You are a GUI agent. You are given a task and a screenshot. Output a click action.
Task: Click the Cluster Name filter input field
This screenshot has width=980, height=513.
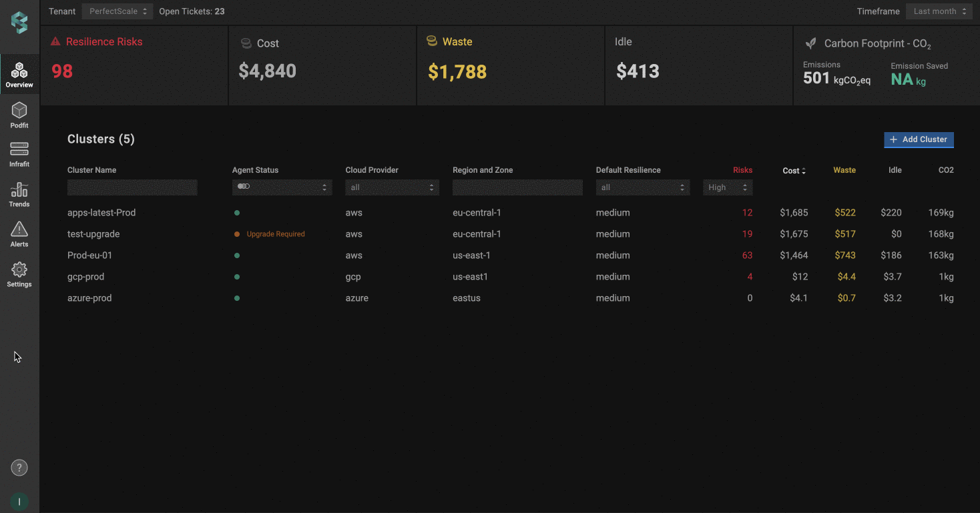[x=132, y=187]
